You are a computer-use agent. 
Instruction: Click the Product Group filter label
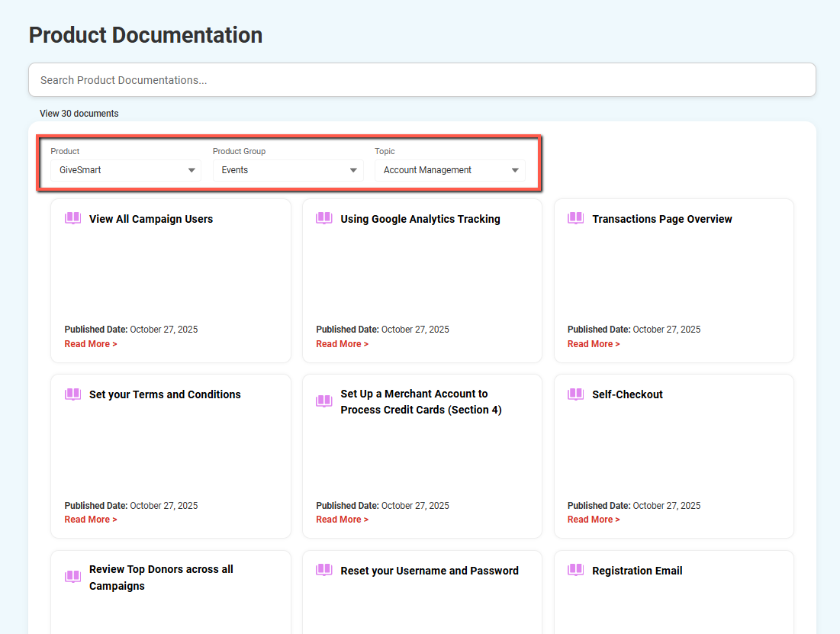(x=239, y=151)
